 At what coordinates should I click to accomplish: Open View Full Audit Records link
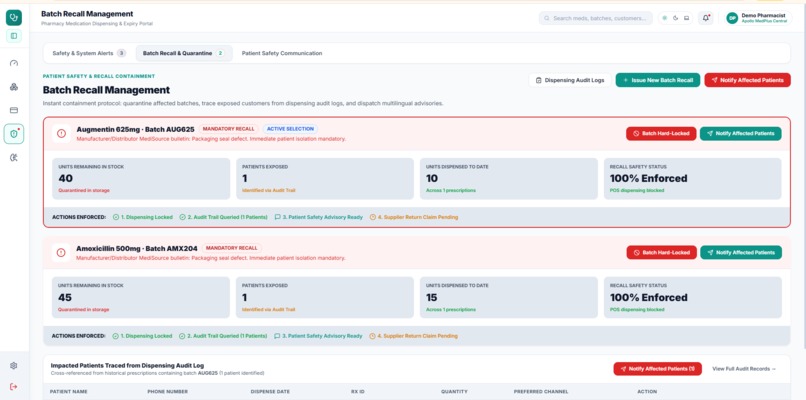pos(744,369)
